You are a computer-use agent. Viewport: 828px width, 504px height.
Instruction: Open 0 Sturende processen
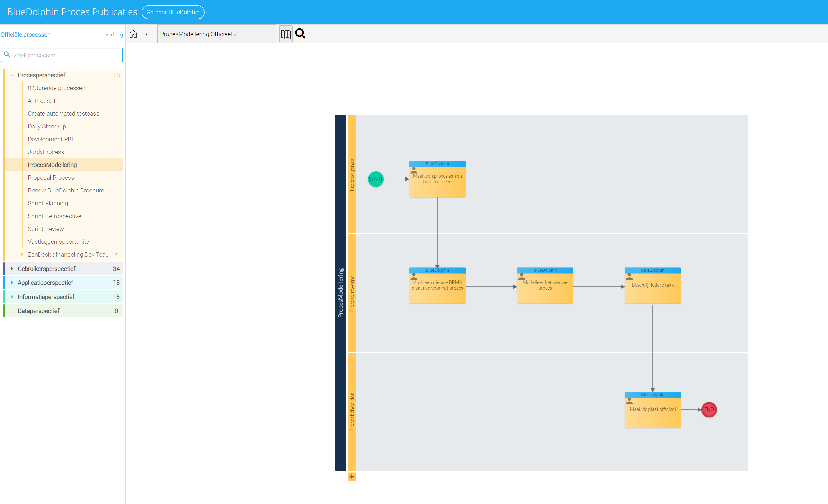pyautogui.click(x=56, y=88)
